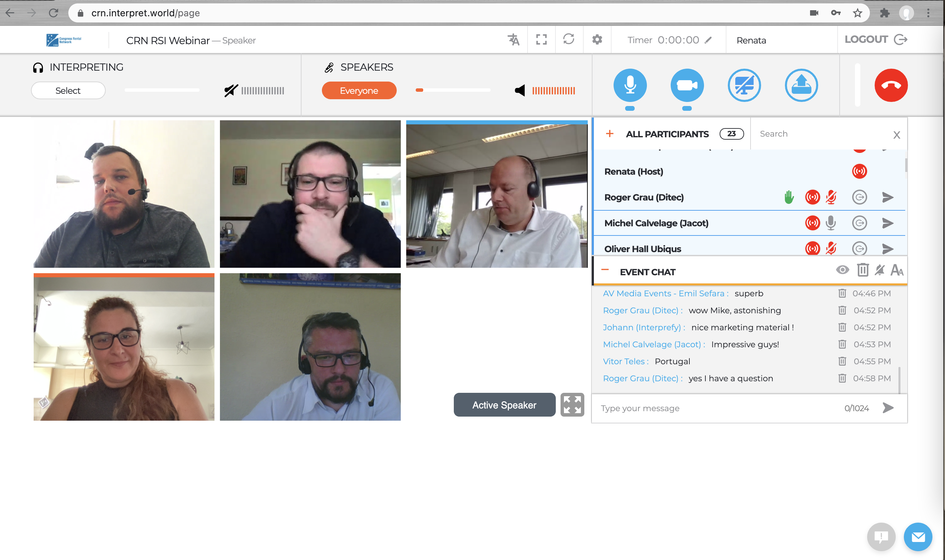Toggle chat visibility eye icon
This screenshot has height=560, width=945.
pos(842,270)
